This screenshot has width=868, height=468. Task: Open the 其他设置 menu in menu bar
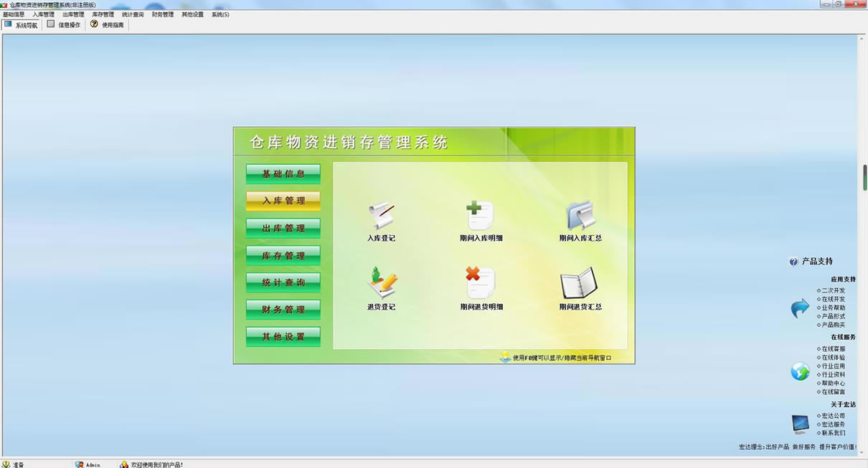click(x=192, y=14)
